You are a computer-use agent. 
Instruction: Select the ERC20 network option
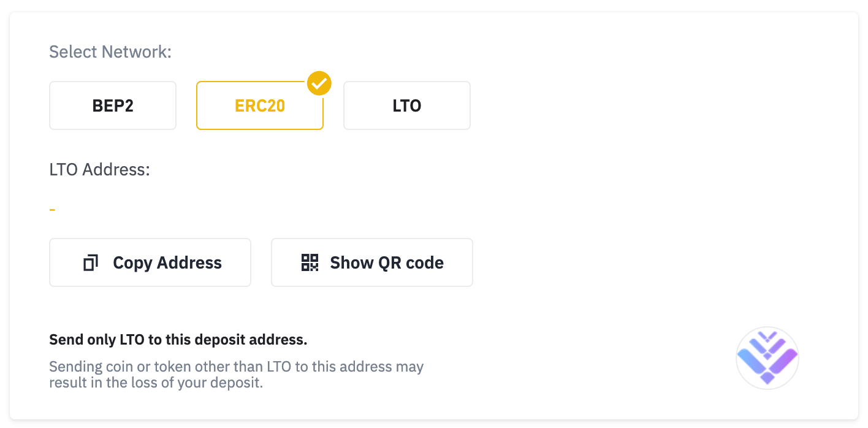tap(260, 105)
